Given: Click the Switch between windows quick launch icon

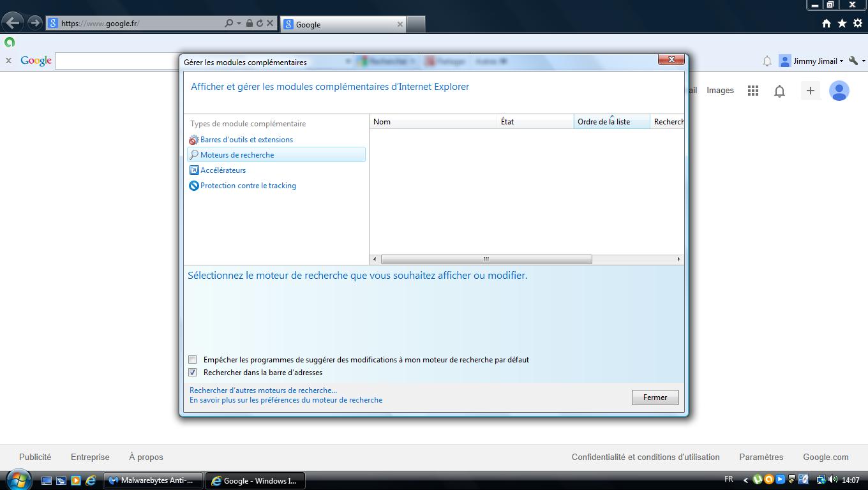Looking at the screenshot, I should point(61,480).
